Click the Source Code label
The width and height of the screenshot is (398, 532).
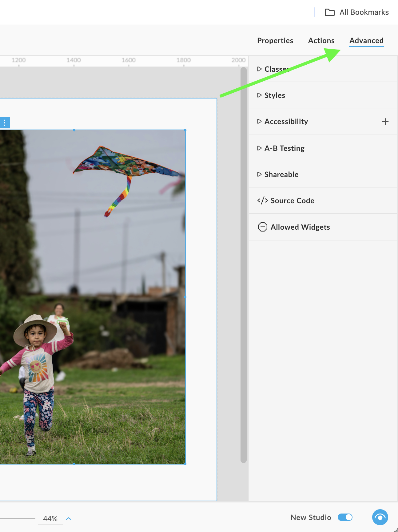[x=292, y=201]
